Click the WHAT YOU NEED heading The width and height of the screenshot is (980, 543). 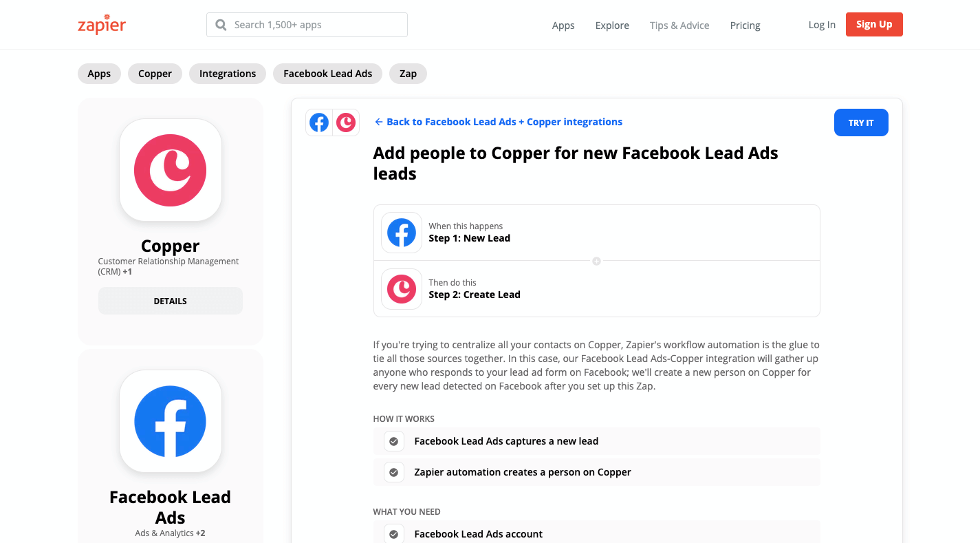click(x=406, y=511)
